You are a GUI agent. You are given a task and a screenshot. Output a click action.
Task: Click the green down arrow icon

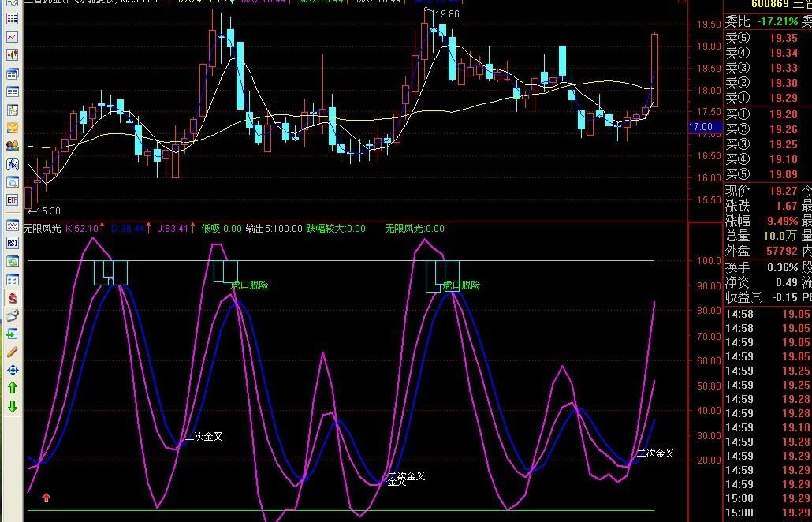tap(12, 407)
